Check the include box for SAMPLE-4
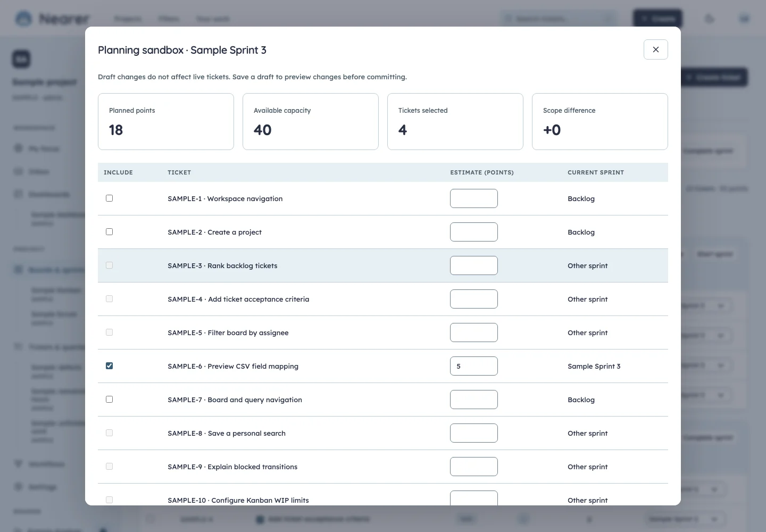Viewport: 766px width, 532px height. click(x=109, y=298)
